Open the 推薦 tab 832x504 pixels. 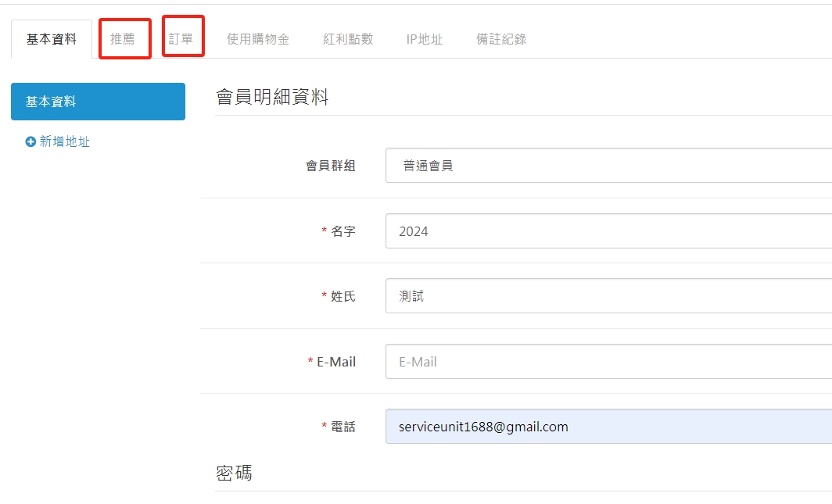[123, 39]
